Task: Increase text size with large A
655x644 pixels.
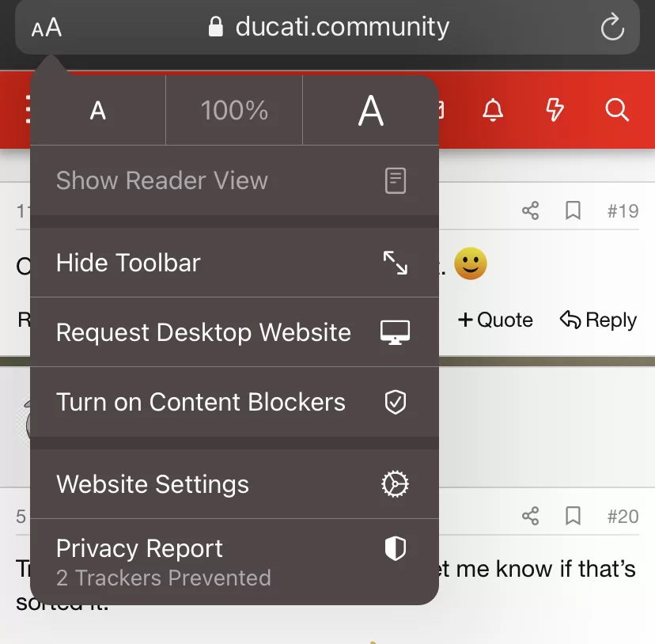Action: (371, 111)
